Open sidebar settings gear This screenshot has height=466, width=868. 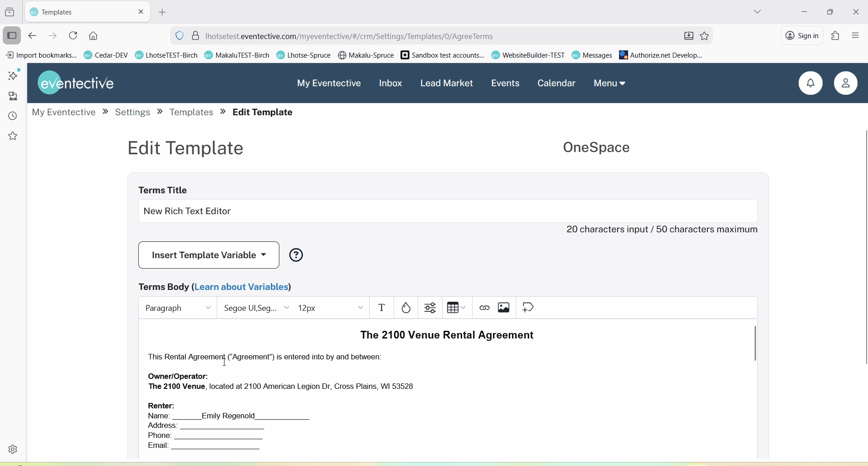point(13,449)
